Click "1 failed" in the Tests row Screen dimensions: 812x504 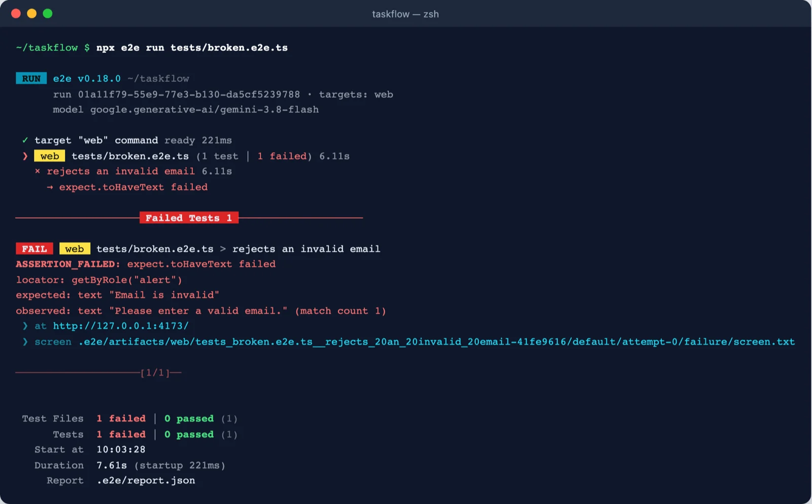coord(121,434)
